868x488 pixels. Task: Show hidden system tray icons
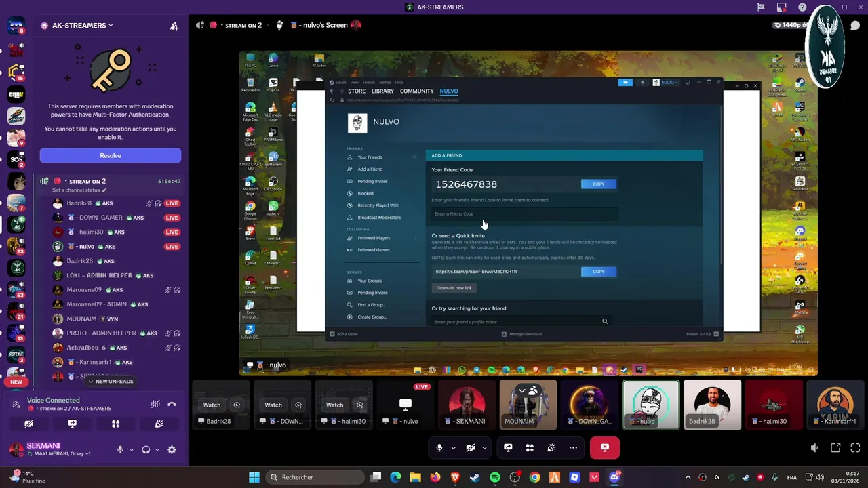(x=688, y=477)
